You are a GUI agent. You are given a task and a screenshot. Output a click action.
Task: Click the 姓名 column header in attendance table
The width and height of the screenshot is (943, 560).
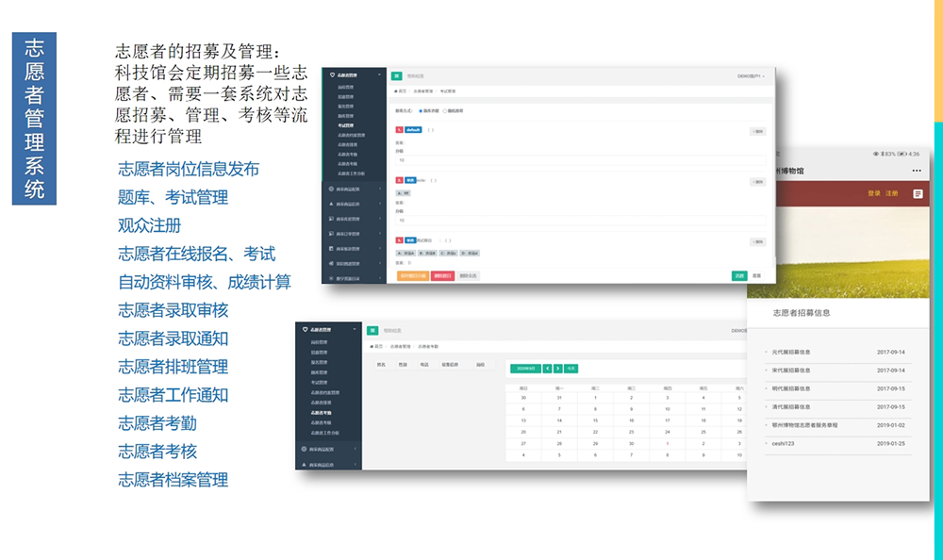pyautogui.click(x=381, y=365)
